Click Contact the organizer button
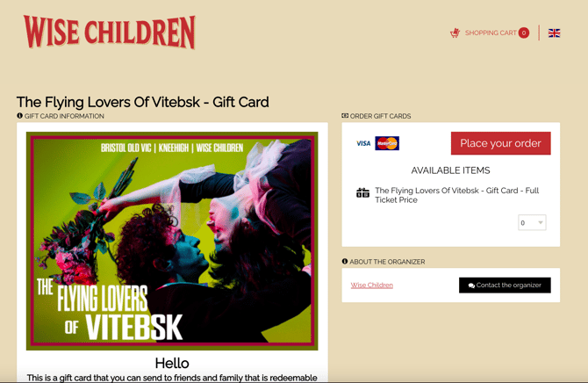The height and width of the screenshot is (383, 588). (505, 285)
